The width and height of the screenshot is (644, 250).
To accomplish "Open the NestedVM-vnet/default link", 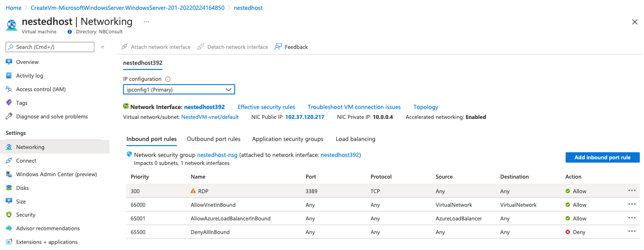I will pos(210,117).
